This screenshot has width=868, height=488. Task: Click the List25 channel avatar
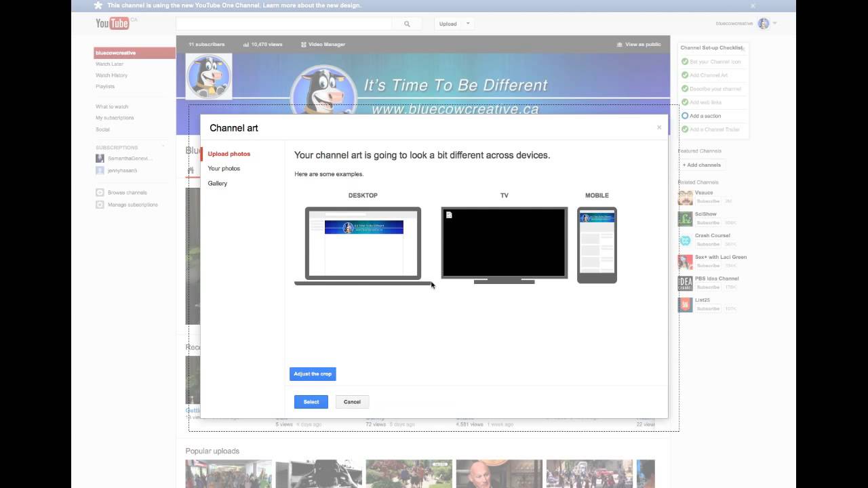click(x=685, y=304)
